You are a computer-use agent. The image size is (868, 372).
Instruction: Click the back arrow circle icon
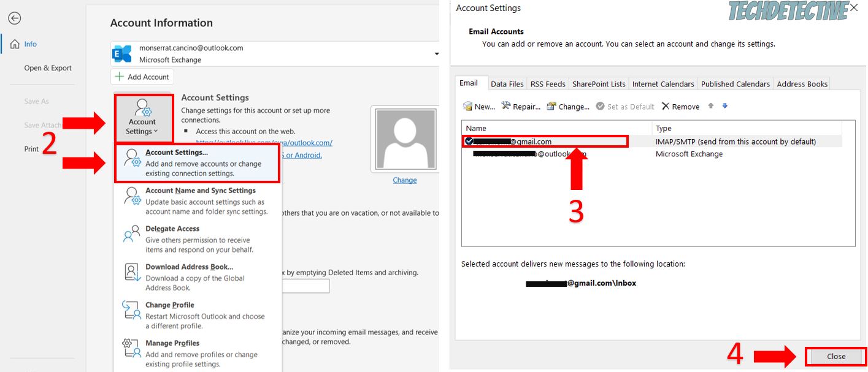pyautogui.click(x=14, y=18)
